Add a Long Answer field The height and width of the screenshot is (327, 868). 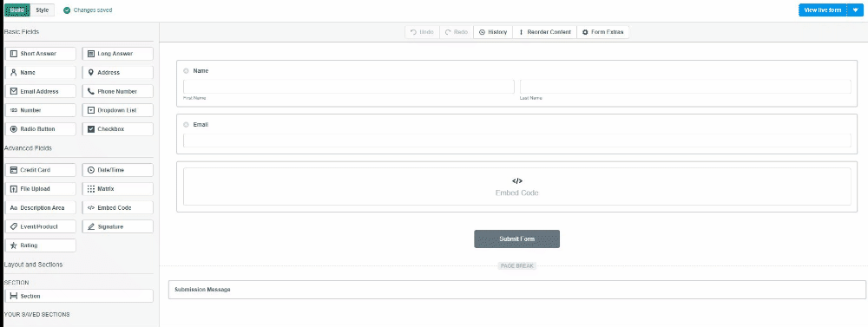tap(118, 54)
